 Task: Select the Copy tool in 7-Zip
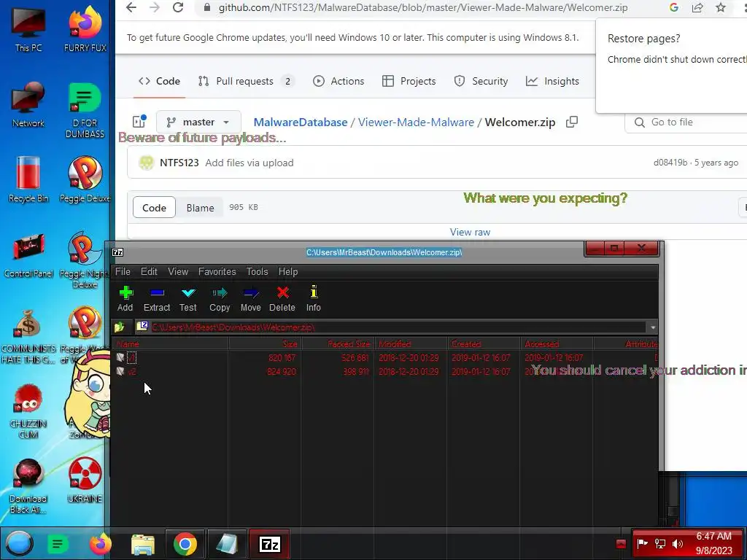click(220, 298)
